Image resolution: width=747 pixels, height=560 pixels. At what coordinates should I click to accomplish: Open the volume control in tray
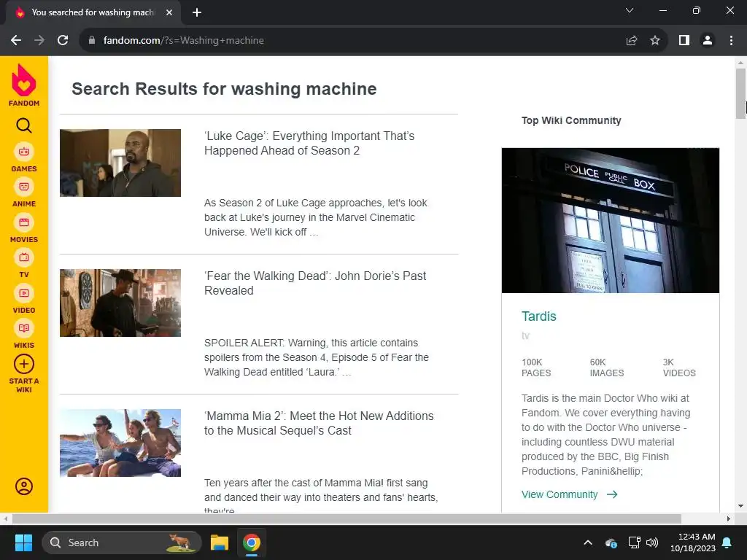tap(652, 542)
